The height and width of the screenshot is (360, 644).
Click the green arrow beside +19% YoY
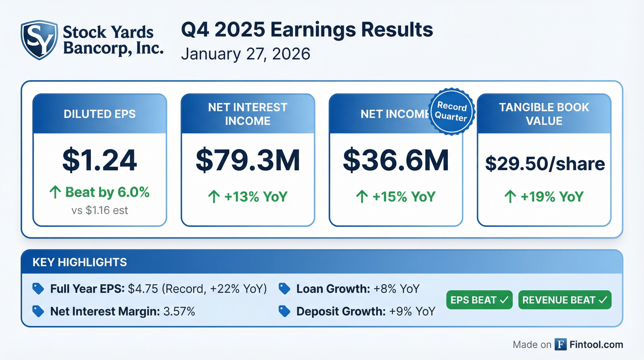click(510, 196)
